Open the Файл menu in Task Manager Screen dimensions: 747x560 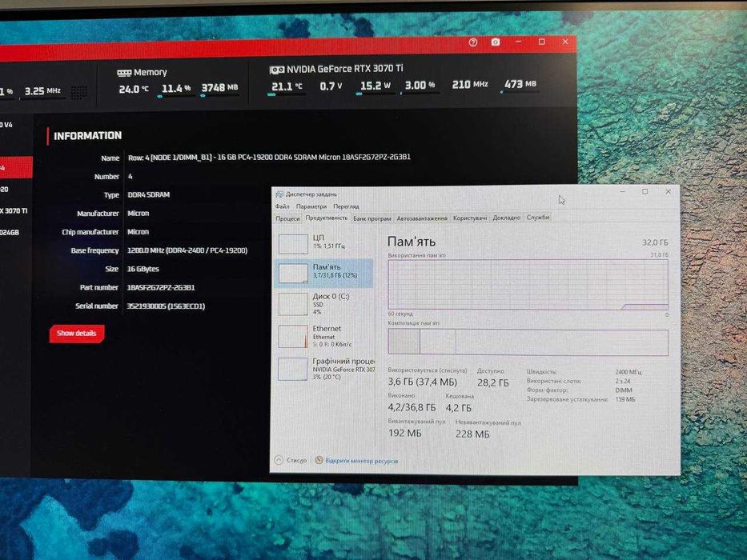[282, 206]
